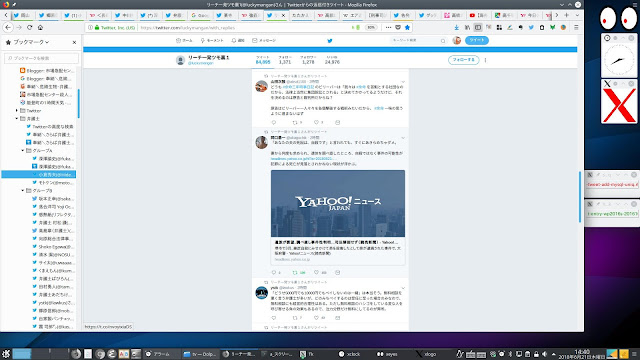The width and height of the screenshot is (640, 360).
Task: Focus the bookmarks search field
Action: click(x=41, y=58)
